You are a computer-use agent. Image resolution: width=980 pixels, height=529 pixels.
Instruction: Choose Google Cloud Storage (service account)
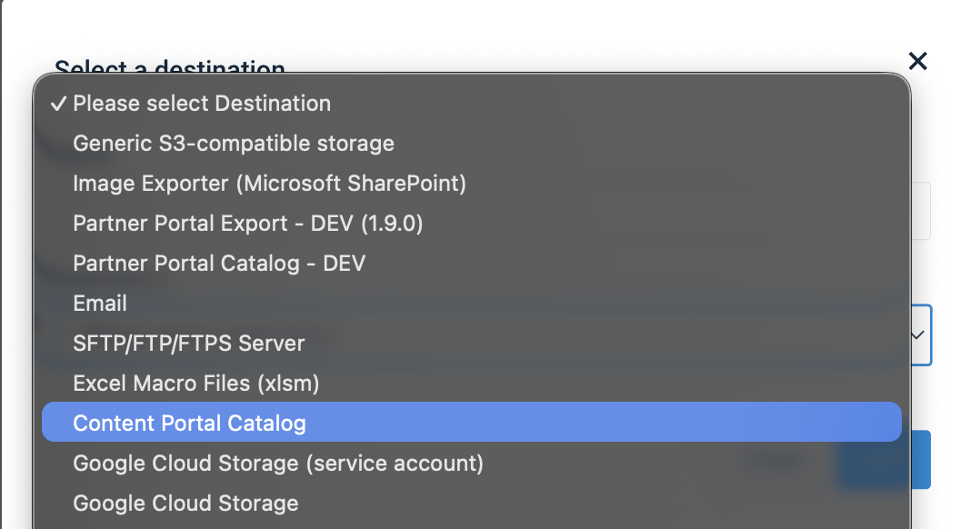471,463
